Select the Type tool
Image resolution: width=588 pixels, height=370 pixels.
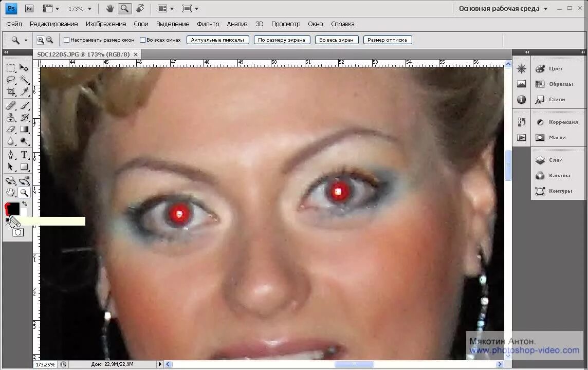coord(24,155)
